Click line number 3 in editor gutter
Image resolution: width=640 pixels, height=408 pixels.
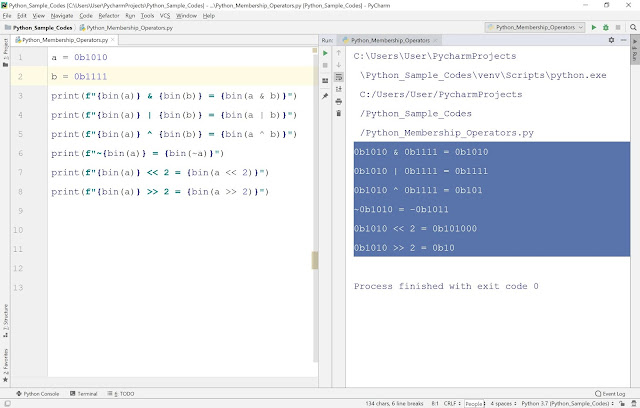click(20, 96)
